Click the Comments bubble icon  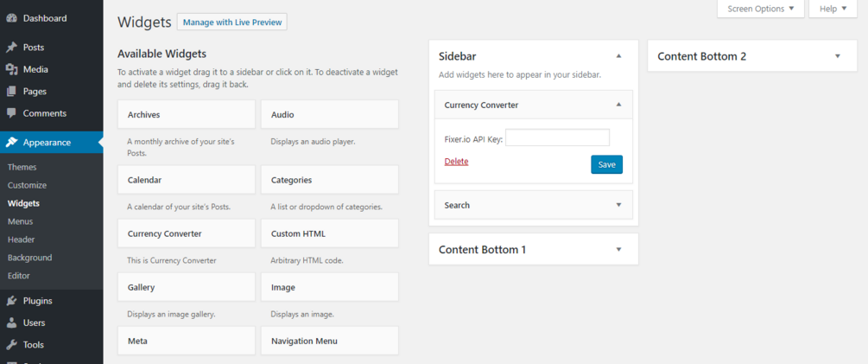11,113
